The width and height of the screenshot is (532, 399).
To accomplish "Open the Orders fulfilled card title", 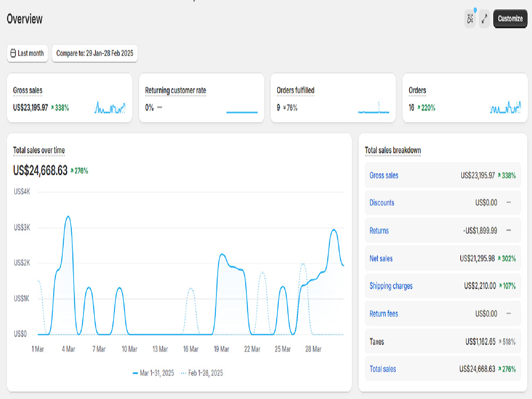I will (x=295, y=90).
